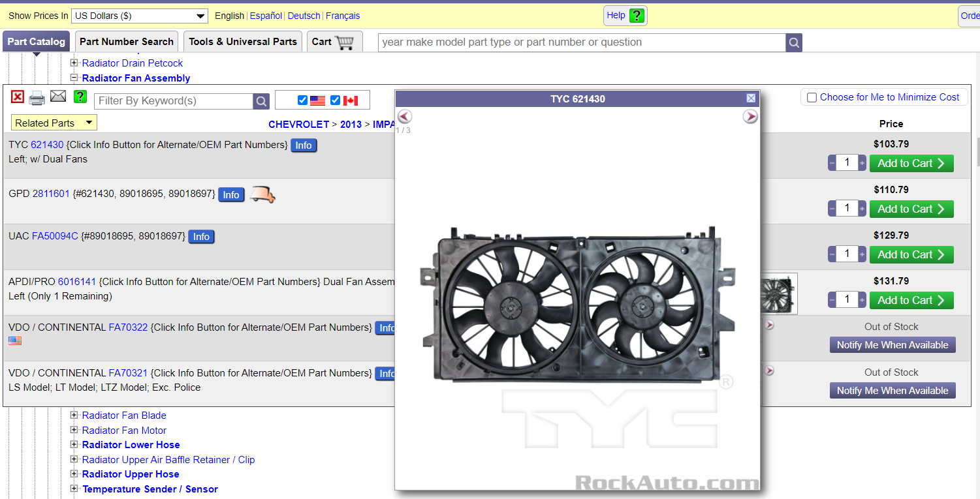Viewport: 980px width, 499px height.
Task: Open the UAC FA50094C part number link
Action: [55, 236]
